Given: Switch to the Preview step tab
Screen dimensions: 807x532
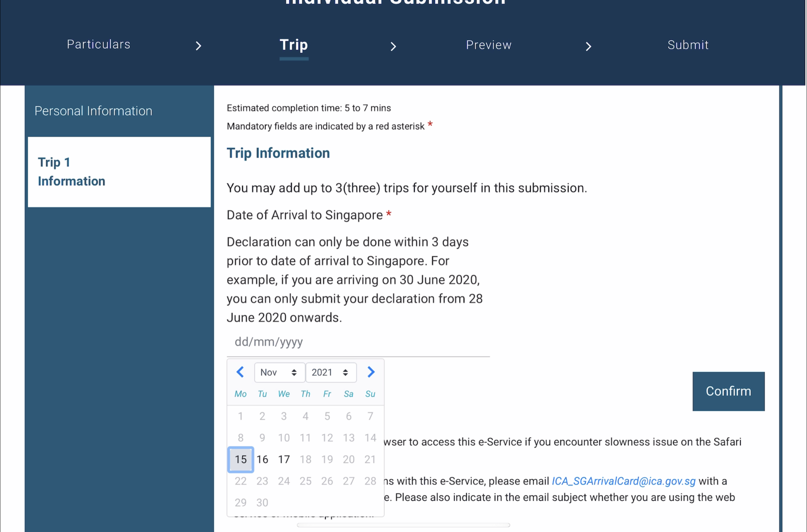Looking at the screenshot, I should click(x=488, y=45).
